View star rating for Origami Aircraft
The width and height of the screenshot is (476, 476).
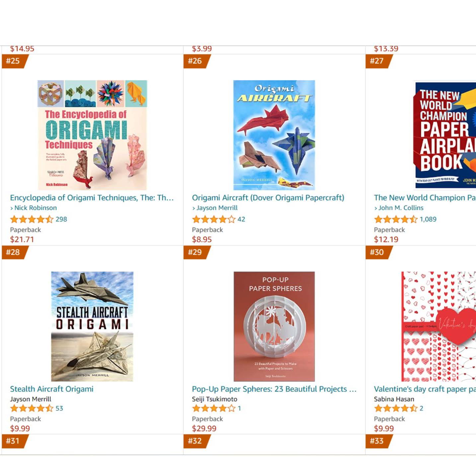point(213,219)
